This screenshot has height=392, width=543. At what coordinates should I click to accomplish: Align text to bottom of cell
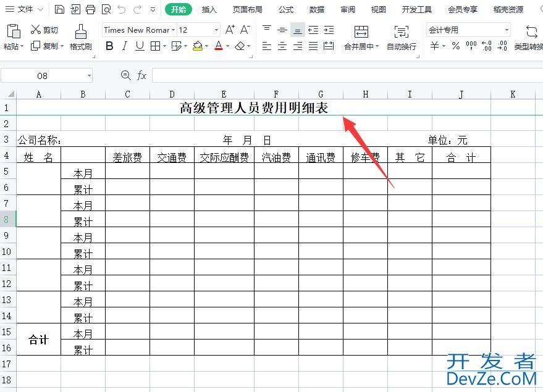coord(298,30)
